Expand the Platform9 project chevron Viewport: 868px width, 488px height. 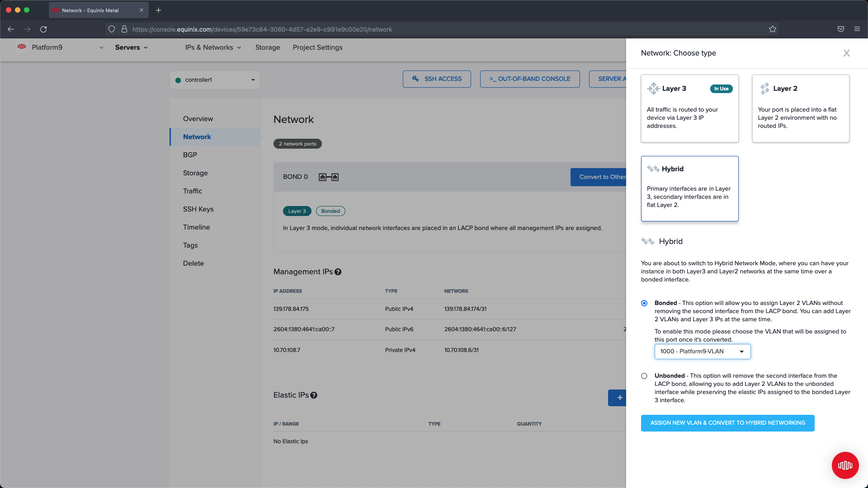click(x=102, y=47)
